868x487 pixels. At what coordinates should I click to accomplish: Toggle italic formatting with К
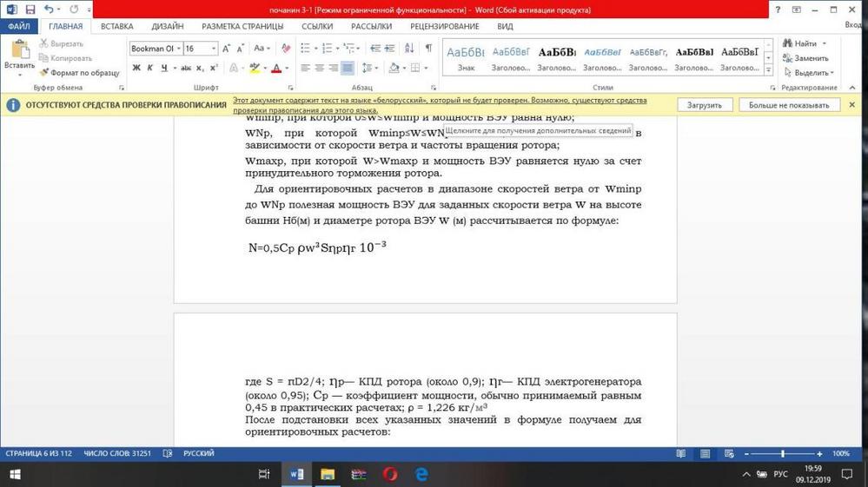point(150,68)
